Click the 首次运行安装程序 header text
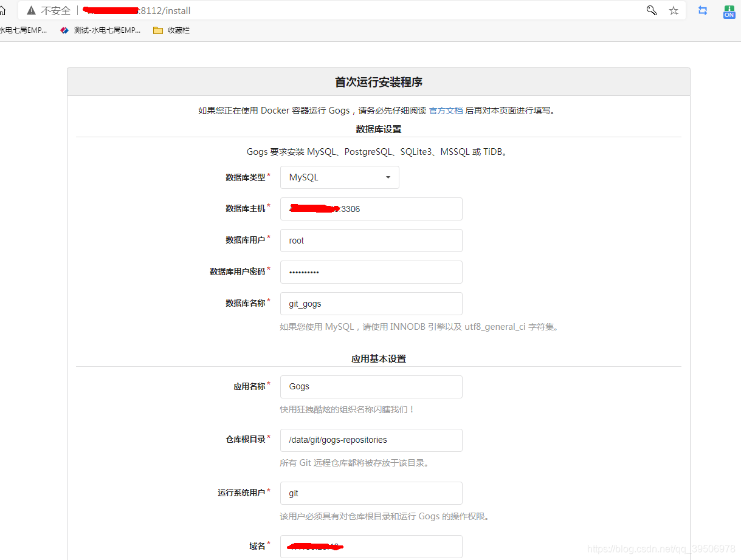 379,82
